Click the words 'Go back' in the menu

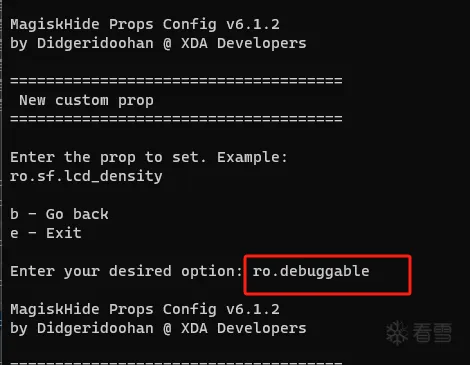tap(77, 214)
